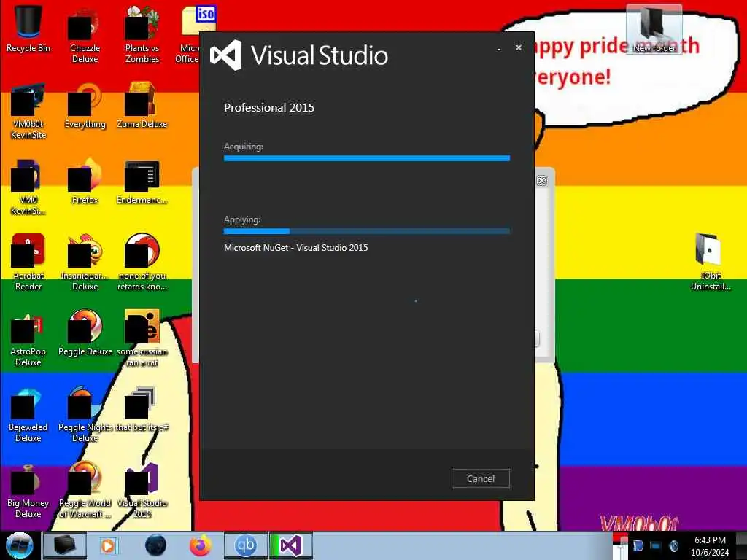Click the volume icon in system tray
The width and height of the screenshot is (747, 560).
pos(673,546)
